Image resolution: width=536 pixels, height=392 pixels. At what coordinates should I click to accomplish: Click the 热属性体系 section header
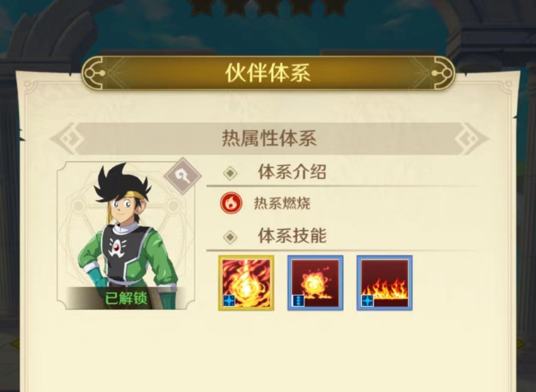[269, 139]
